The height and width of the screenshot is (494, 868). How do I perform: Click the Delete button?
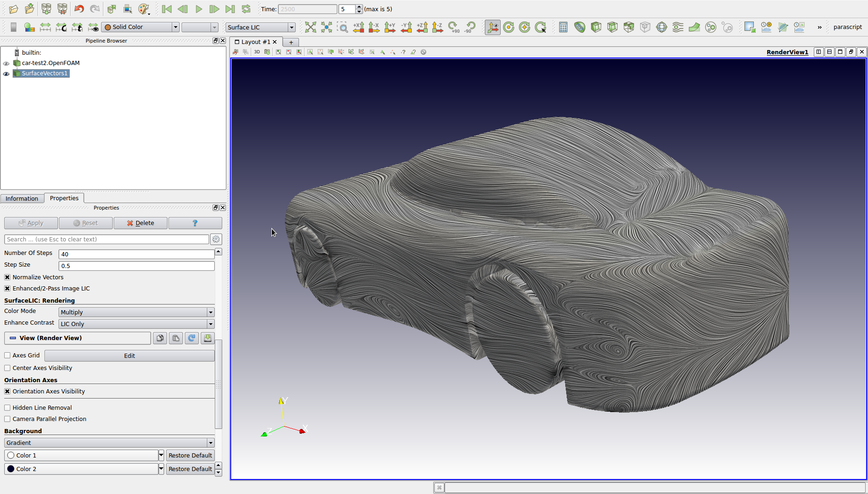point(140,223)
